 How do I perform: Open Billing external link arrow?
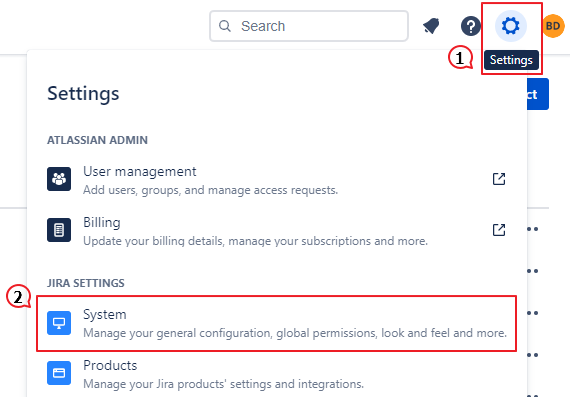[499, 230]
